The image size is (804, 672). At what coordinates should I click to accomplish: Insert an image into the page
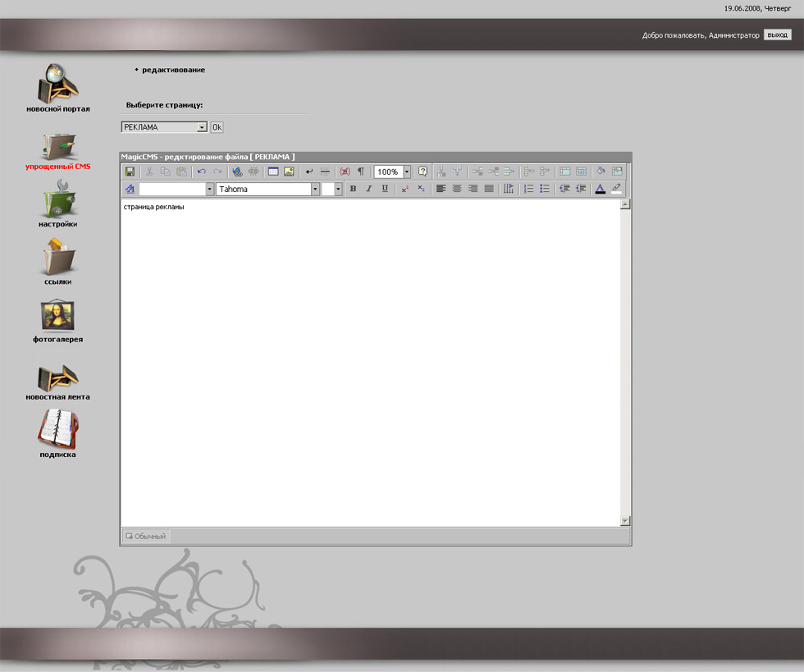pyautogui.click(x=289, y=171)
